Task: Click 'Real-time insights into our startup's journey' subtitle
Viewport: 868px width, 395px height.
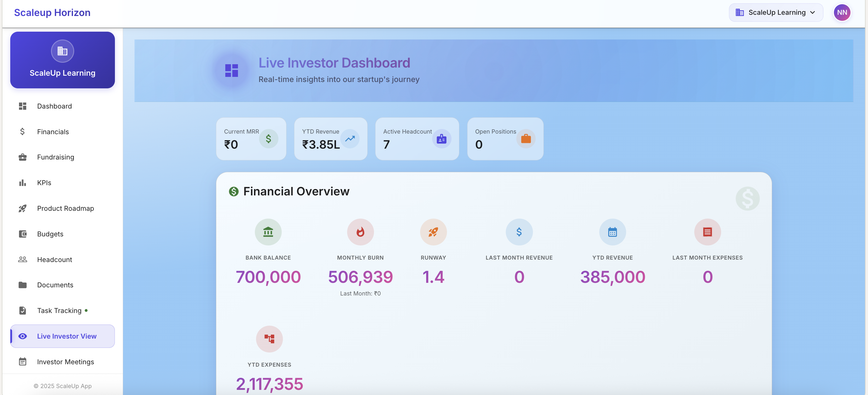Action: coord(339,79)
